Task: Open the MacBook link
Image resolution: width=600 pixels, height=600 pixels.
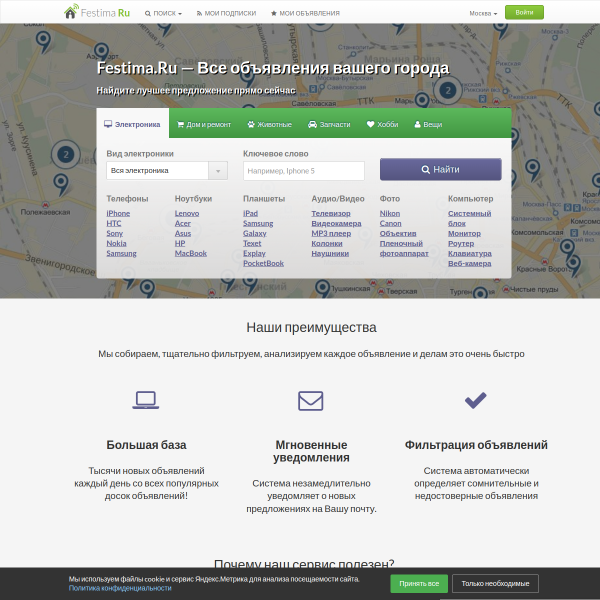Action: point(191,253)
